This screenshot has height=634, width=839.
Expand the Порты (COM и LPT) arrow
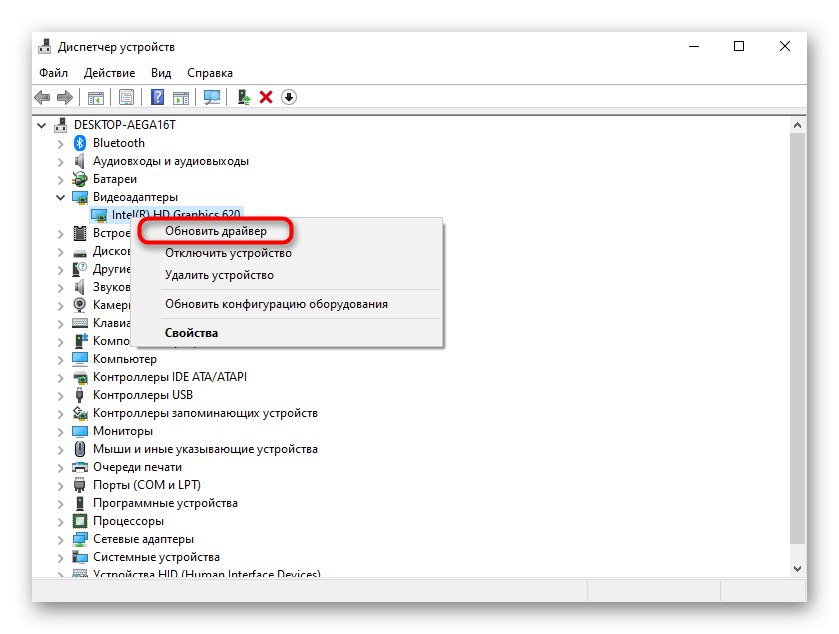[60, 485]
